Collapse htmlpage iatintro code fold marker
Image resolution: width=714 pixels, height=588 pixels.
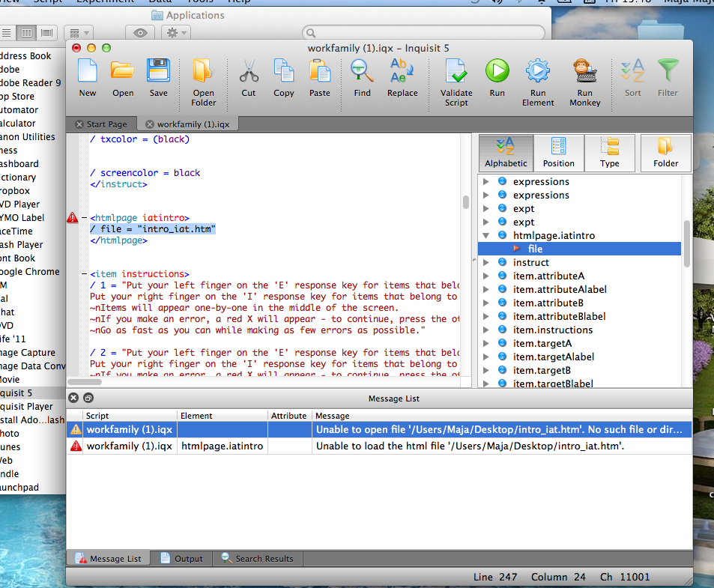coord(84,217)
